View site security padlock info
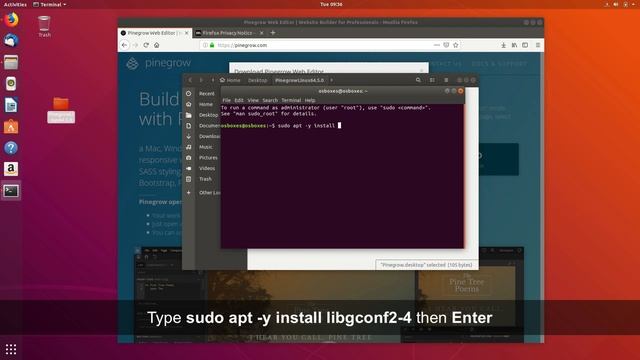The width and height of the screenshot is (640, 360). coord(212,45)
